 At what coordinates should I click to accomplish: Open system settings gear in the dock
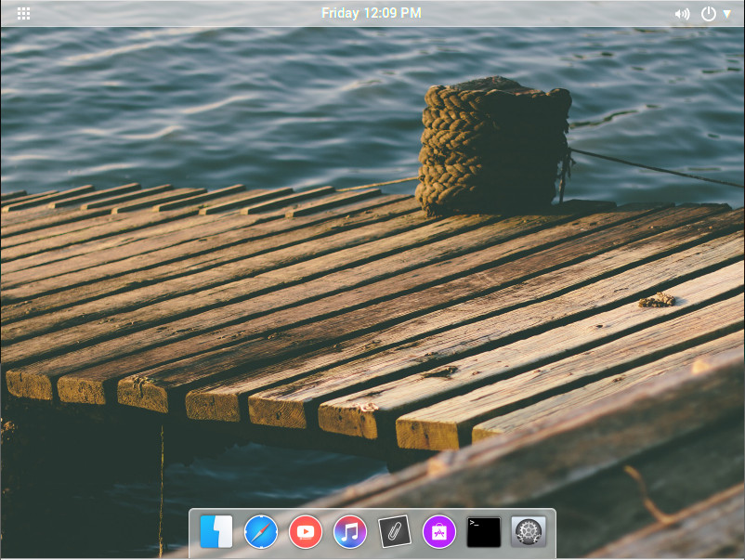pyautogui.click(x=529, y=532)
